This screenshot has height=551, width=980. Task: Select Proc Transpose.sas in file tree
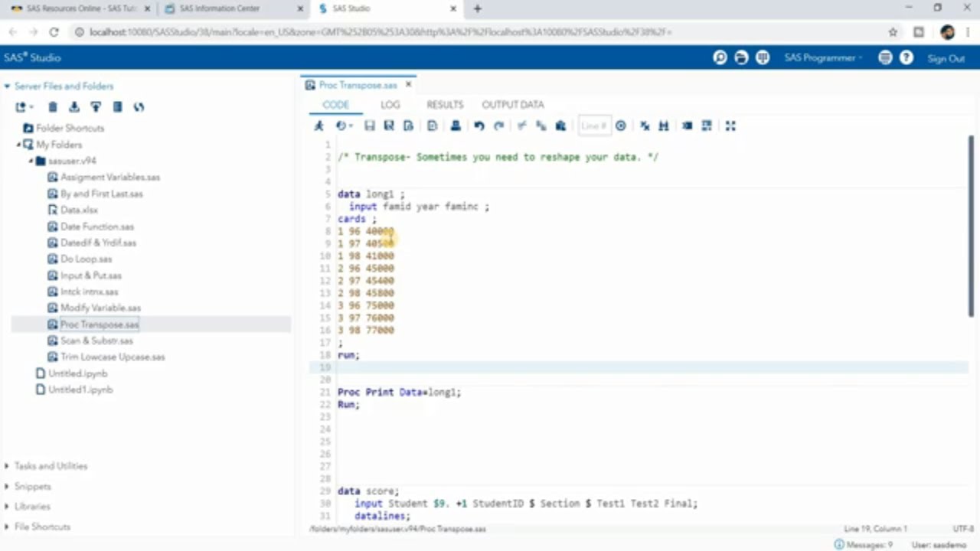coord(100,324)
